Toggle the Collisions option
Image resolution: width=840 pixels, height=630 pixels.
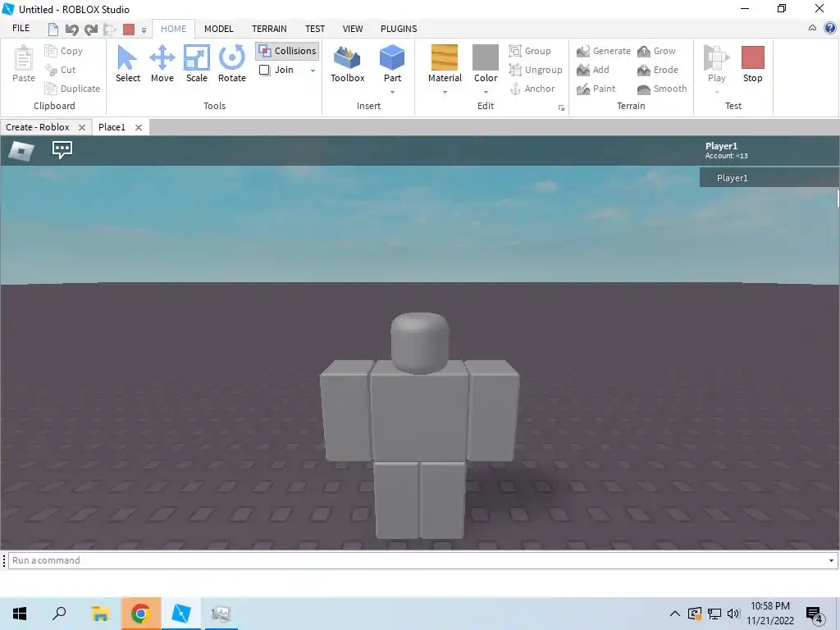(x=287, y=51)
